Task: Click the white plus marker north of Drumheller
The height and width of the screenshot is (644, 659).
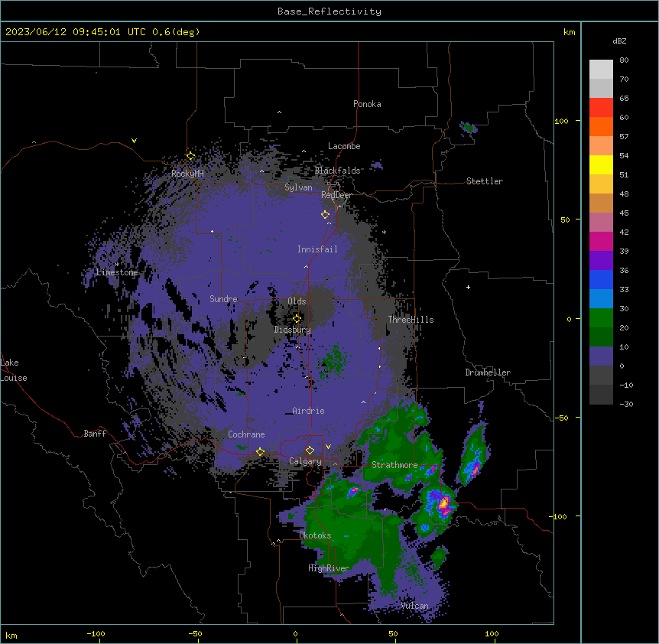Action: 468,287
